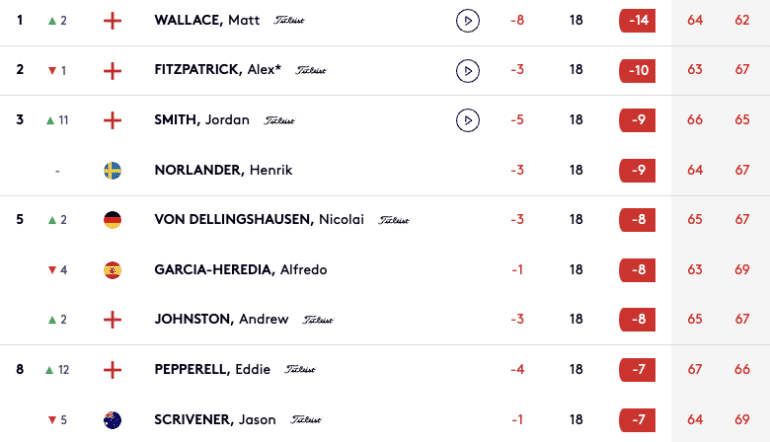Click Titleist logo next to Wallace
770x442 pixels.
click(x=289, y=20)
